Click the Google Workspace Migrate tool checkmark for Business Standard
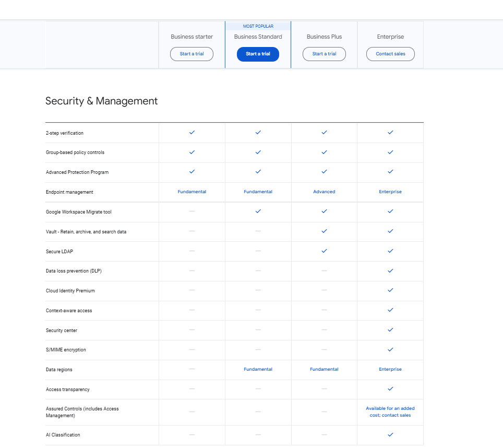 pyautogui.click(x=258, y=211)
